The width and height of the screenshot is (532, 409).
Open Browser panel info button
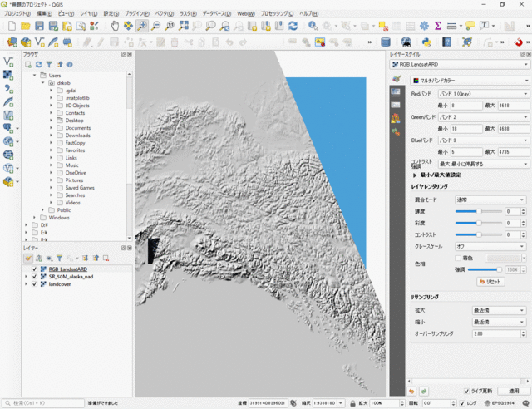click(x=70, y=65)
